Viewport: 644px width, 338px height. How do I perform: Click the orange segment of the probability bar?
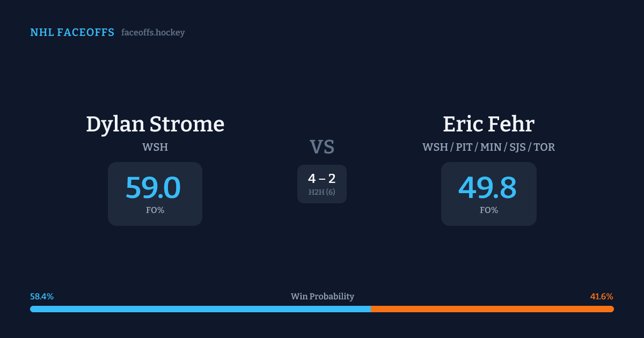[492, 309]
